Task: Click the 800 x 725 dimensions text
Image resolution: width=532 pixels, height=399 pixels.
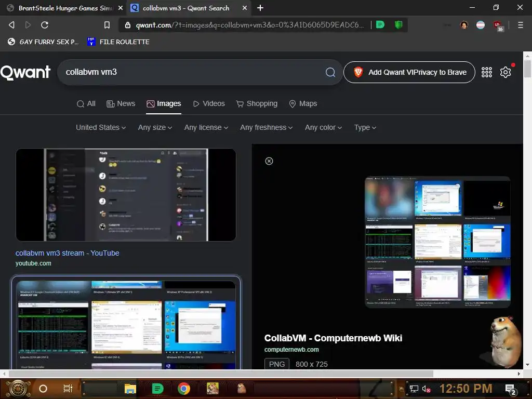Action: point(312,364)
